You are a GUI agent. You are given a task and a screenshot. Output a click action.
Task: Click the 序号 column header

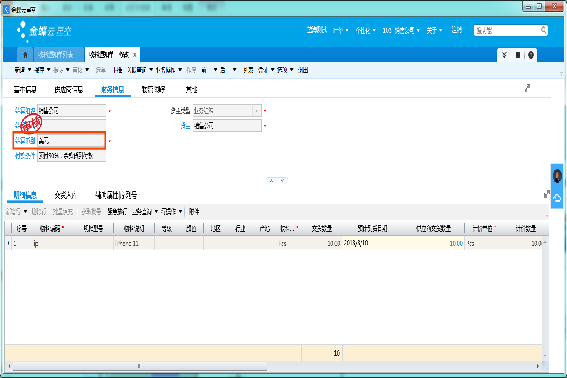click(x=22, y=228)
